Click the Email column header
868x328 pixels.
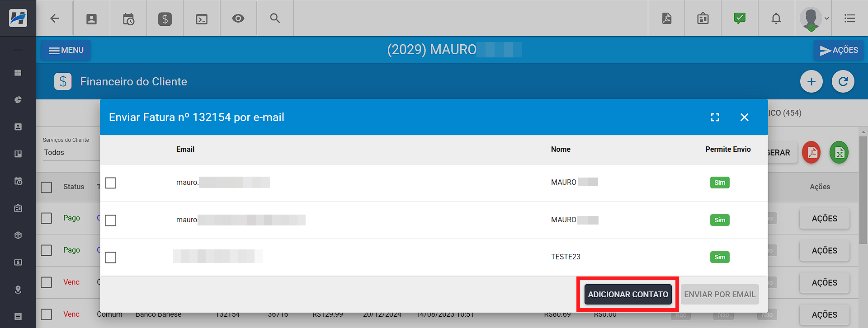185,150
